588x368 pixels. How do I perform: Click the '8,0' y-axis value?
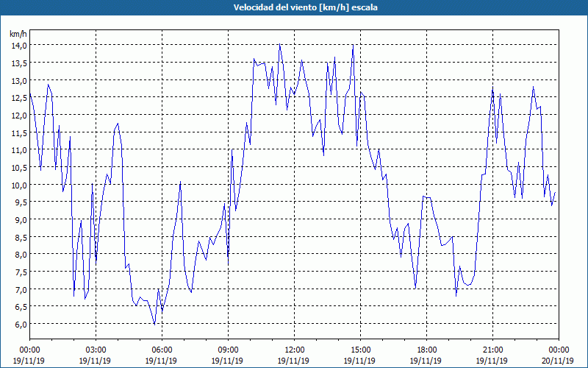21,255
